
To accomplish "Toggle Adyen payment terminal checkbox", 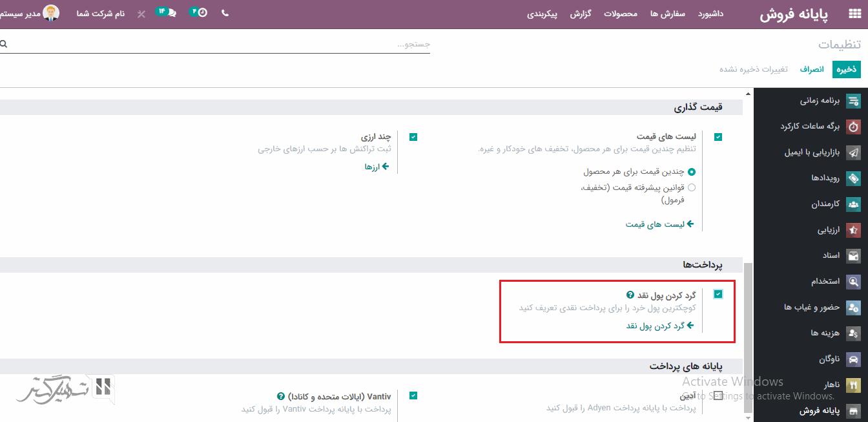I will pyautogui.click(x=718, y=396).
